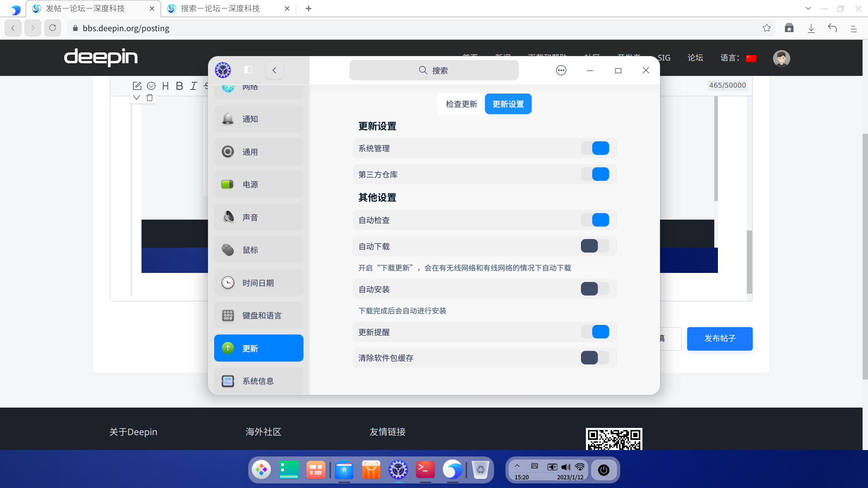Open the three-dot options menu
This screenshot has width=868, height=488.
coord(561,70)
